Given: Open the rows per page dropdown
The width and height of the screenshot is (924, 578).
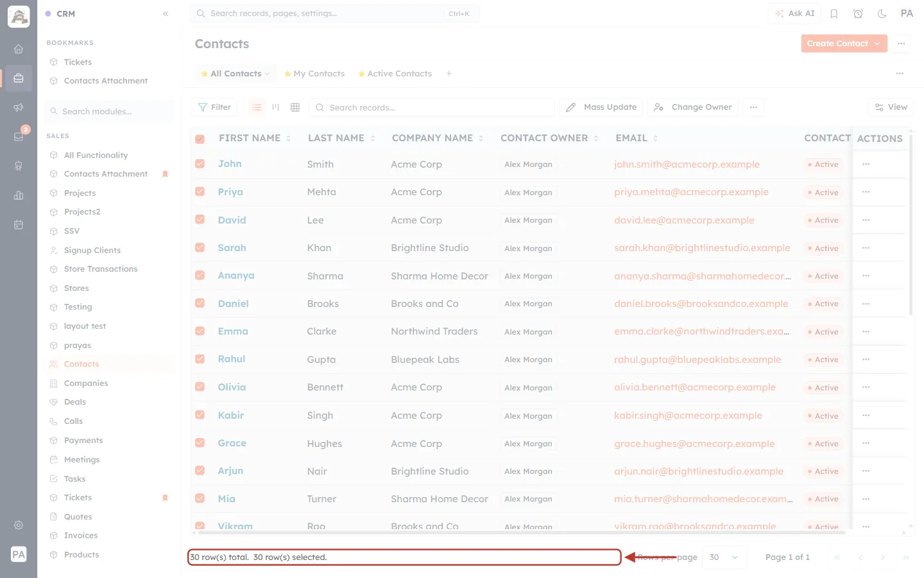Looking at the screenshot, I should pos(724,557).
